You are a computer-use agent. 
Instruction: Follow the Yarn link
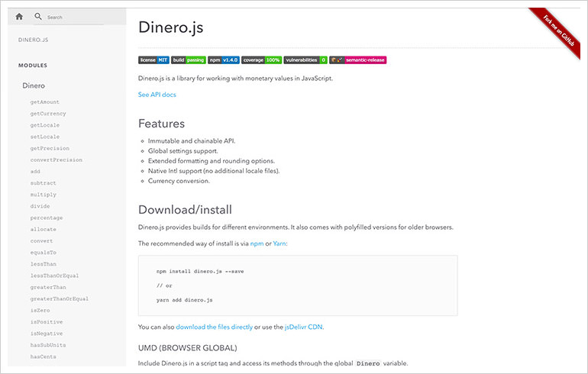pos(279,243)
